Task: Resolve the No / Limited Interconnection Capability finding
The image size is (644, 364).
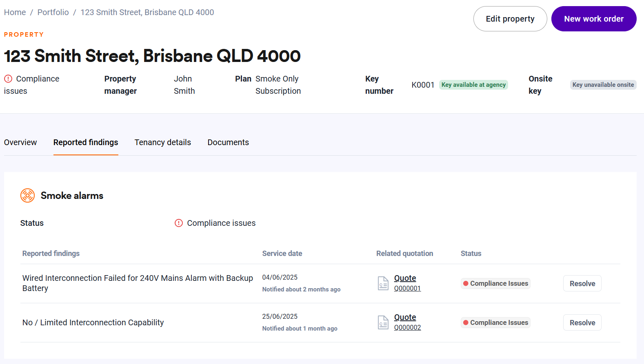Action: click(x=582, y=322)
